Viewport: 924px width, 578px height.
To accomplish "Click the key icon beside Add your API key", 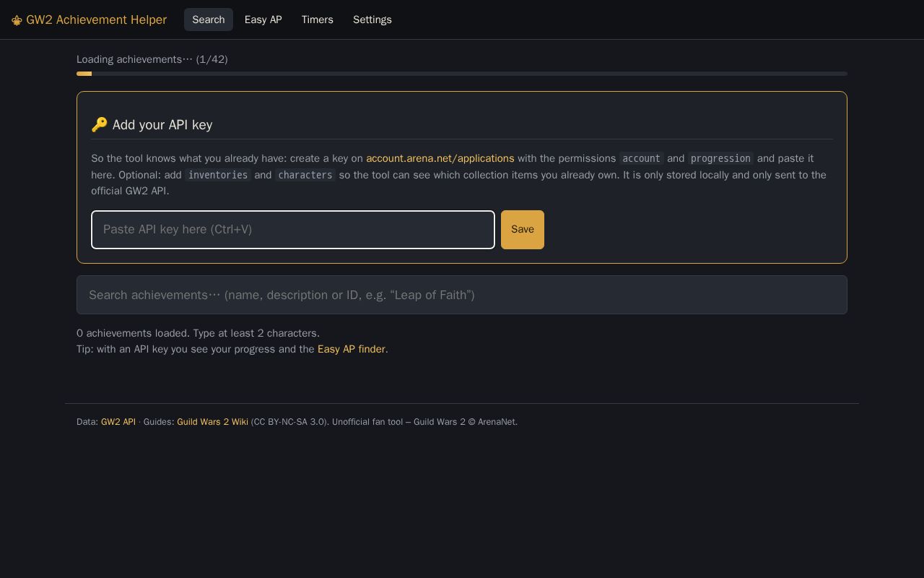I will pos(100,124).
